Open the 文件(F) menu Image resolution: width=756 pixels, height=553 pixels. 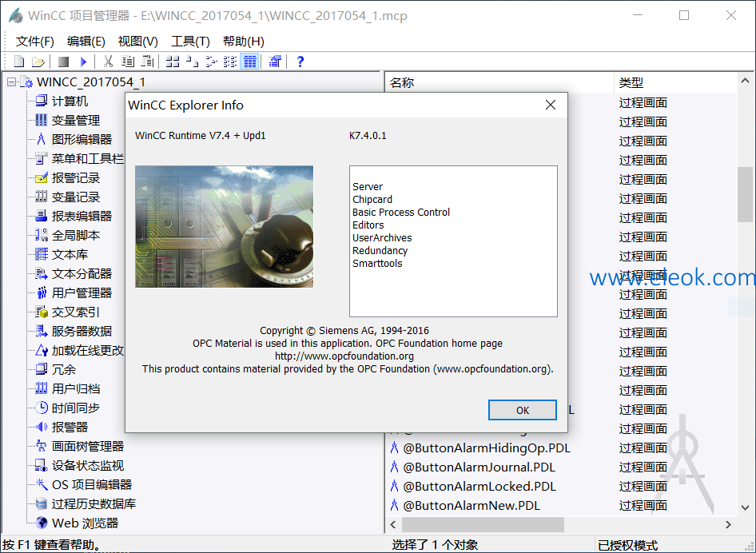[34, 42]
